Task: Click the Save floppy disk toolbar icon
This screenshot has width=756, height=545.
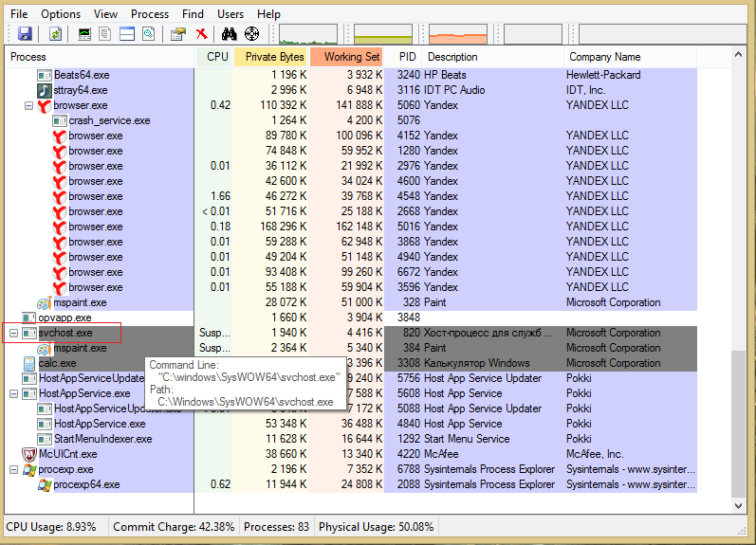Action: coord(25,34)
